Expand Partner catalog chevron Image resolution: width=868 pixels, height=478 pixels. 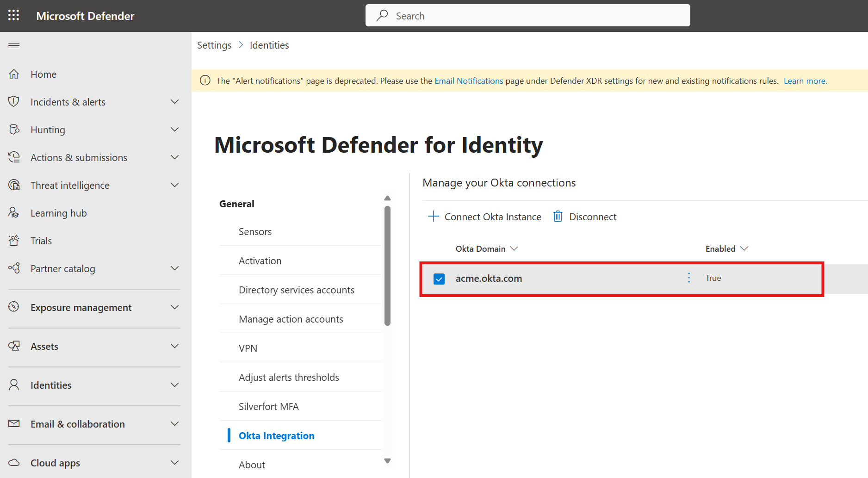[174, 268]
